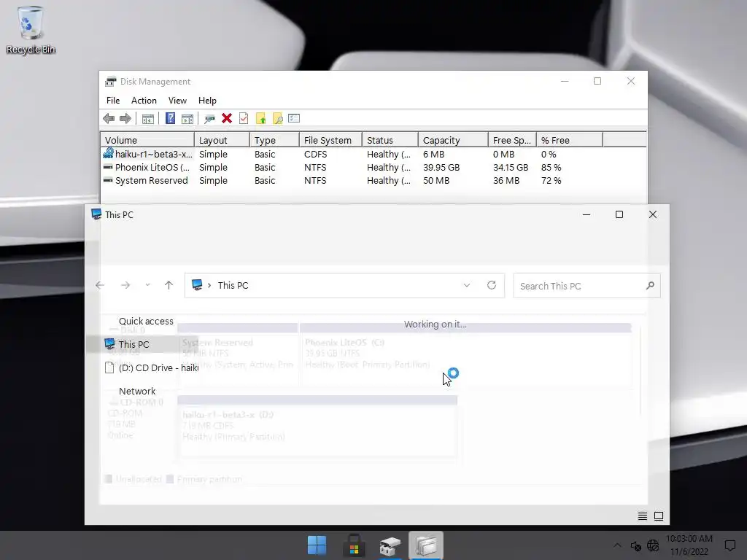This screenshot has height=560, width=747.
Task: Open notification center icon
Action: point(729,545)
